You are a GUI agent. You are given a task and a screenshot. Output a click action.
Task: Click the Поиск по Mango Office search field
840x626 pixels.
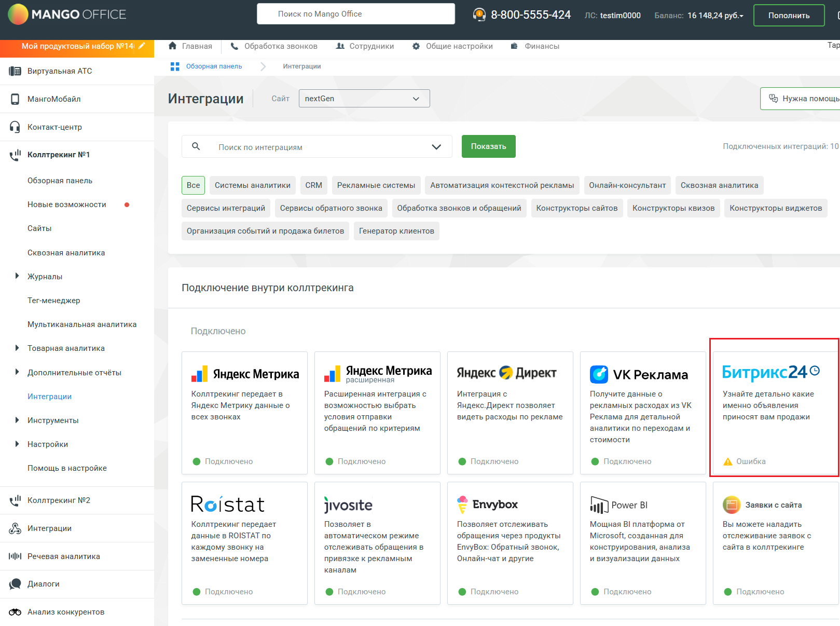pyautogui.click(x=355, y=14)
